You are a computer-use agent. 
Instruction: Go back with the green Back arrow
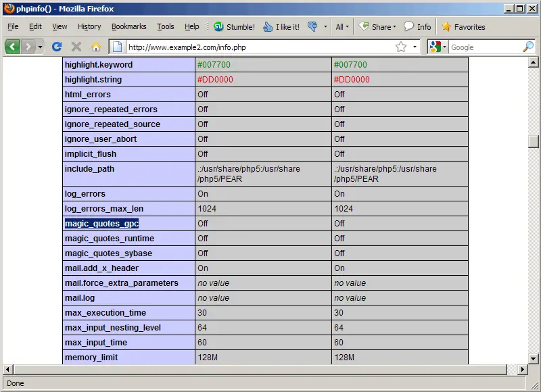pyautogui.click(x=12, y=47)
